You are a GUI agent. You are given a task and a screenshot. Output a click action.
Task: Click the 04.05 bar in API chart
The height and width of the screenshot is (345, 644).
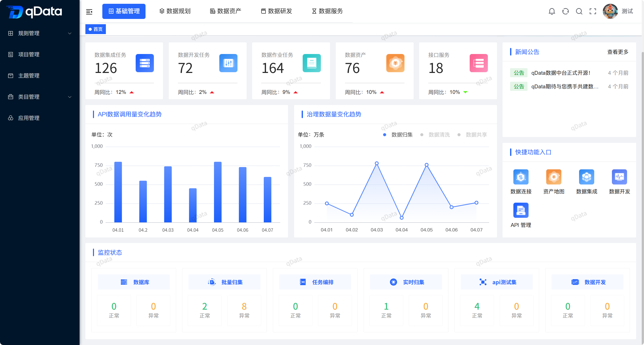218,192
